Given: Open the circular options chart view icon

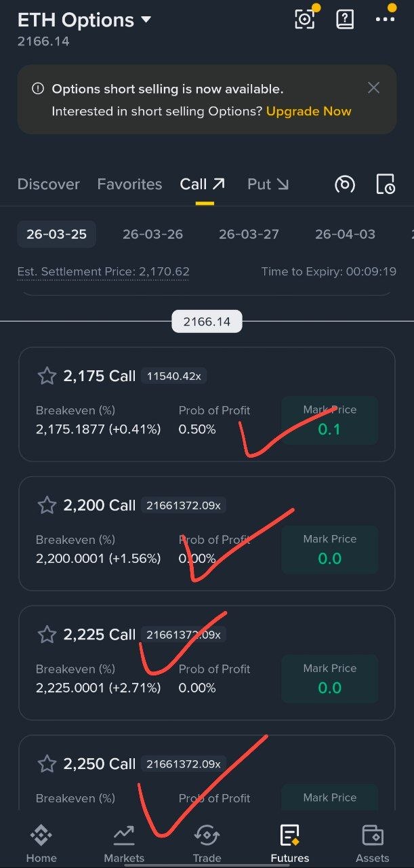Looking at the screenshot, I should tap(345, 184).
